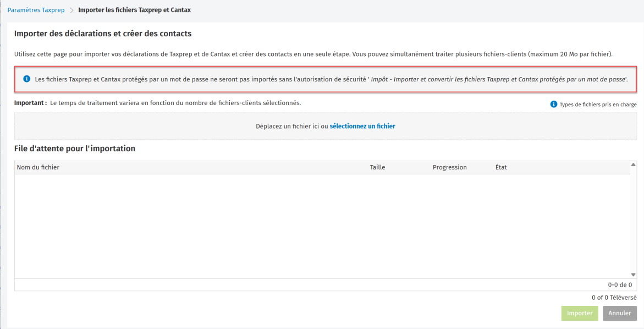The width and height of the screenshot is (644, 329).
Task: Click the scroll up arrow of the queue list
Action: click(x=633, y=164)
